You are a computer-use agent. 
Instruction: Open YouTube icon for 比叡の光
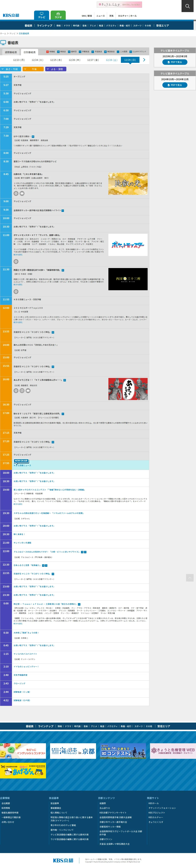click(22, 193)
